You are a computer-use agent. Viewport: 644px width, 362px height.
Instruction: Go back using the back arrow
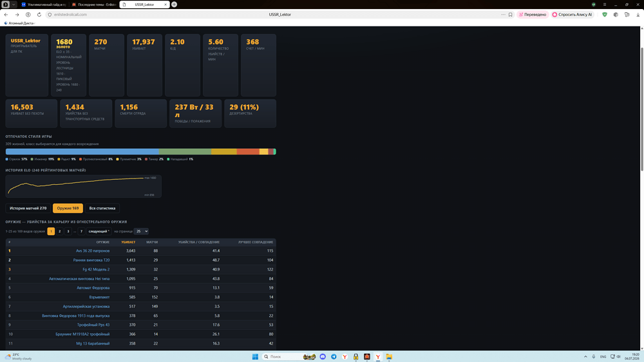tap(6, 14)
